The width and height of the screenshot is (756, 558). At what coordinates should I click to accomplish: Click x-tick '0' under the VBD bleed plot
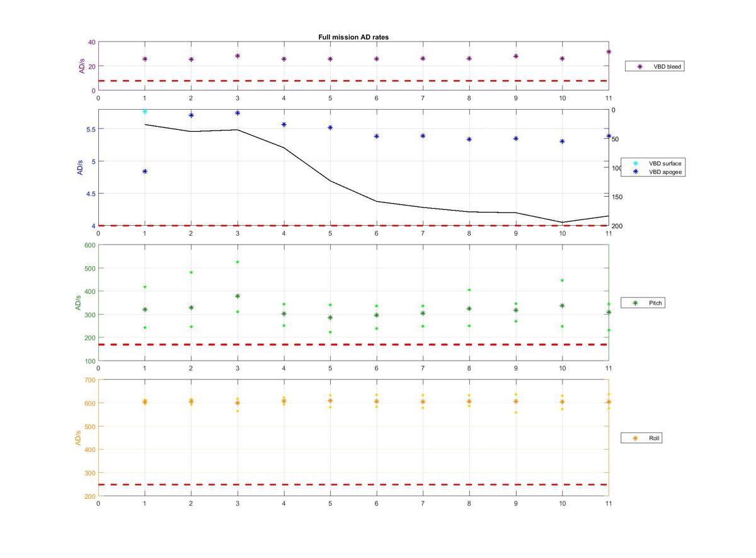click(98, 98)
